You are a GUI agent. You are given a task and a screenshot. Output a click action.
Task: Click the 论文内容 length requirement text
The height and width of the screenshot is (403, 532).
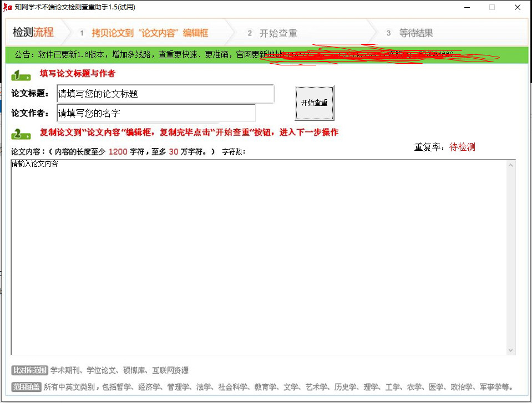tap(113, 151)
